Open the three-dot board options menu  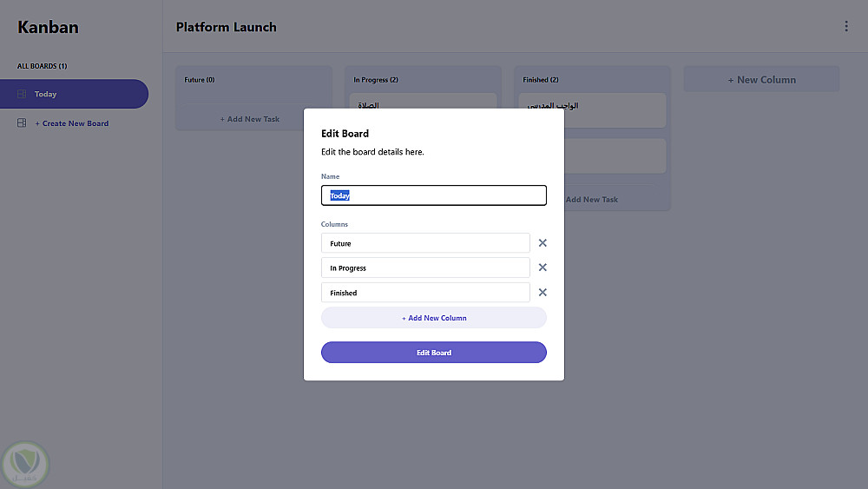pos(846,26)
